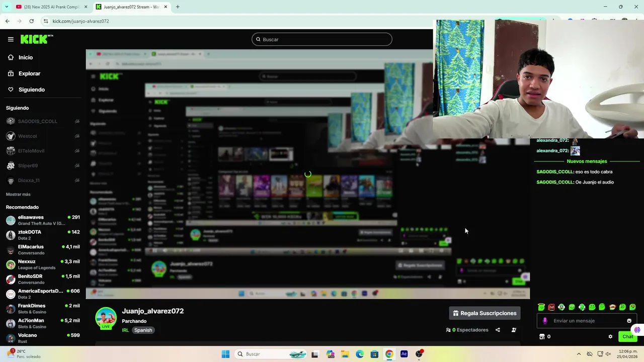The height and width of the screenshot is (362, 644).
Task: Open the IRL category link
Action: tap(125, 330)
